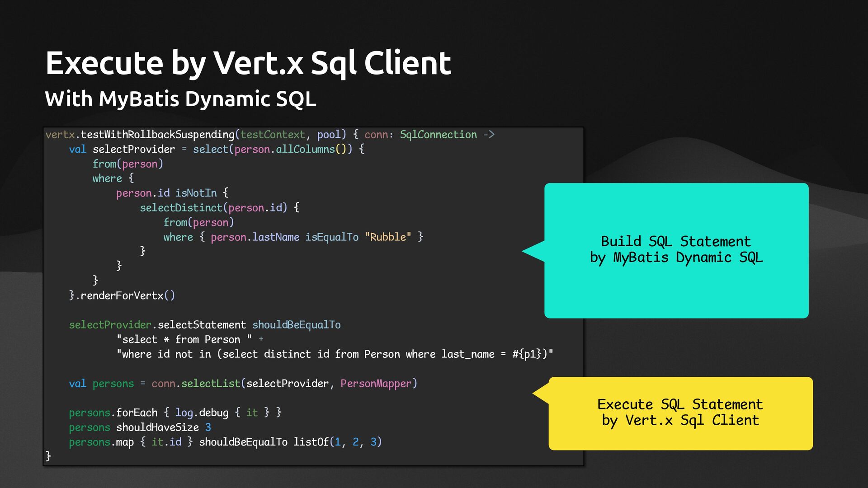Click 'testWithRollbackSuspending' in the first code line
The height and width of the screenshot is (488, 868).
coord(157,135)
